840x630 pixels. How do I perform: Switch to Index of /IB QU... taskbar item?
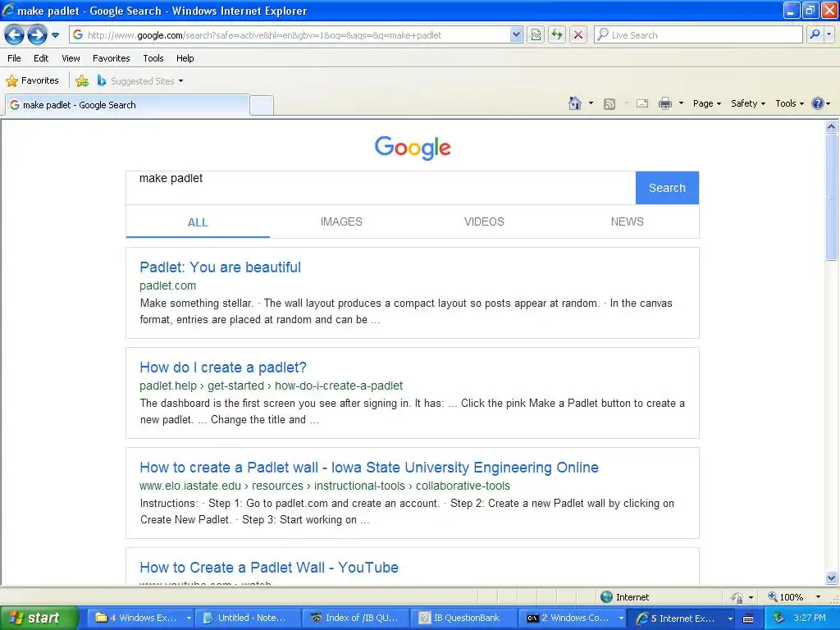(356, 618)
